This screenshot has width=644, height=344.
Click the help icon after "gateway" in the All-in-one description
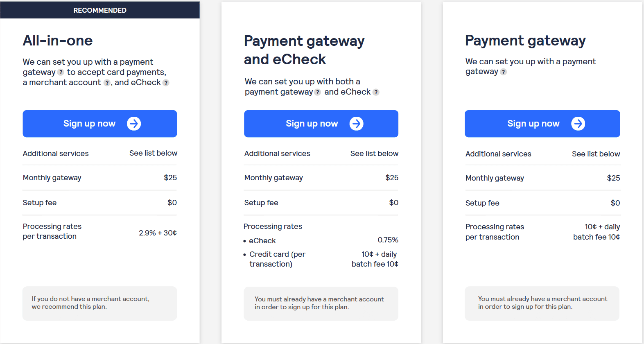tap(61, 72)
